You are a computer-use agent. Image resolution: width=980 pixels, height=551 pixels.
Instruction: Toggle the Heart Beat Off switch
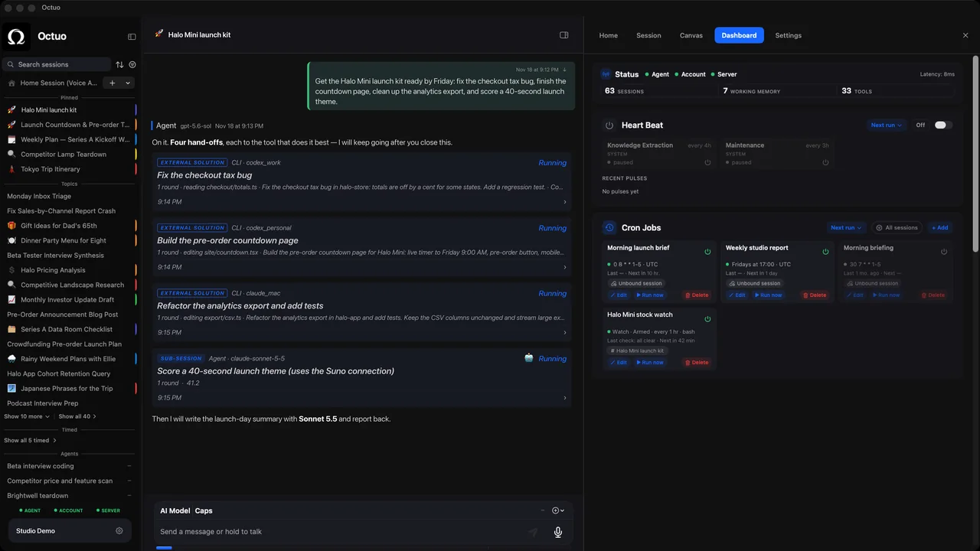[943, 125]
